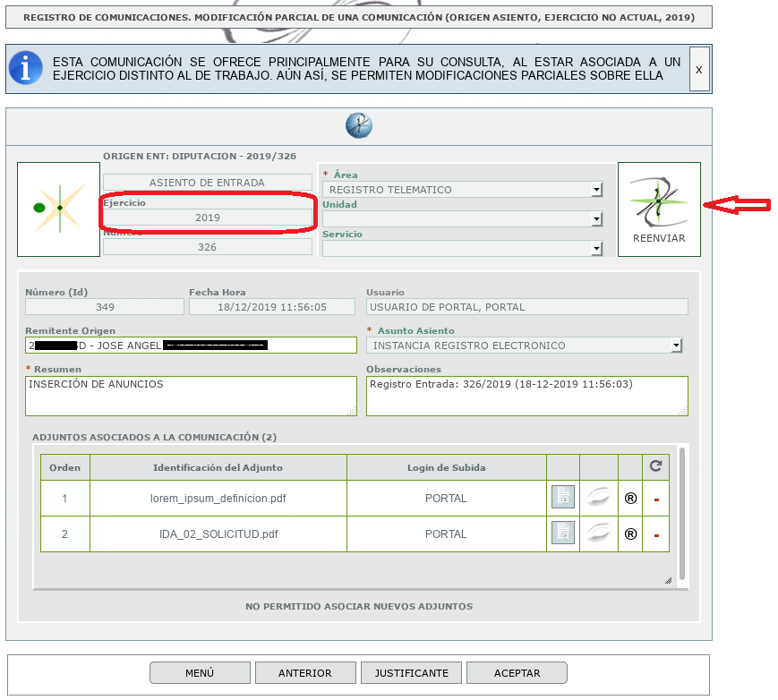Click into the Observaciones text area
Viewport: 778px width, 700px height.
pyautogui.click(x=527, y=396)
